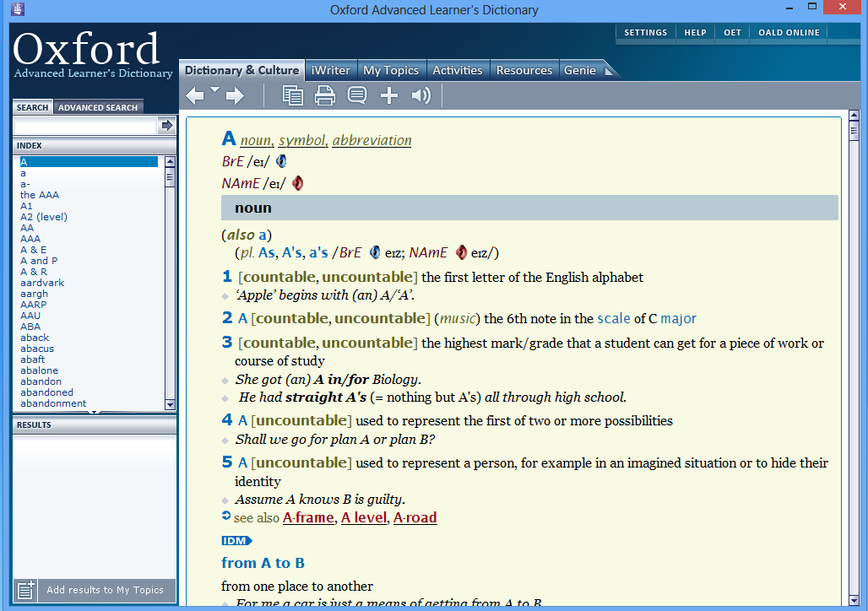Submit search with arrow button
Screen dimensions: 868x611
166,126
